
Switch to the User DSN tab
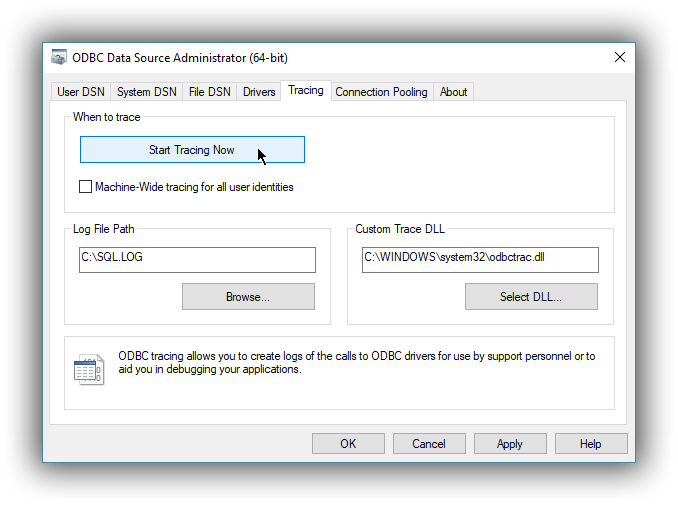point(81,92)
